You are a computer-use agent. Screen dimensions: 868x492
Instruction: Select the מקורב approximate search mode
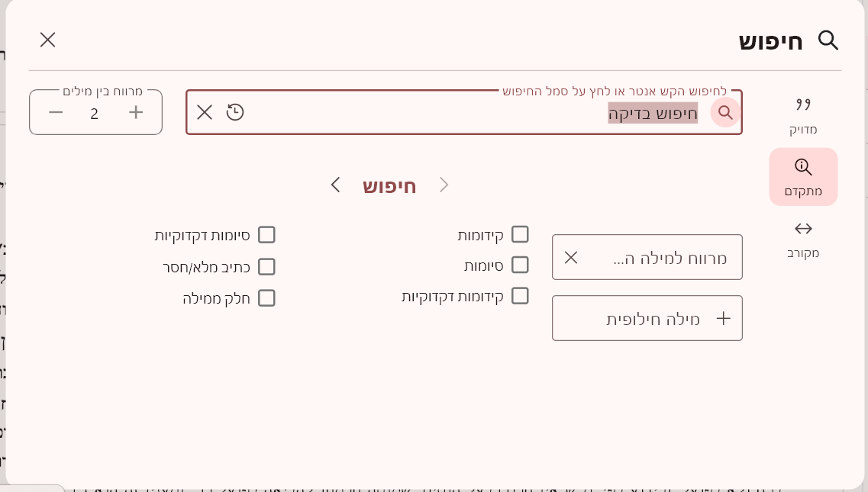(x=803, y=238)
